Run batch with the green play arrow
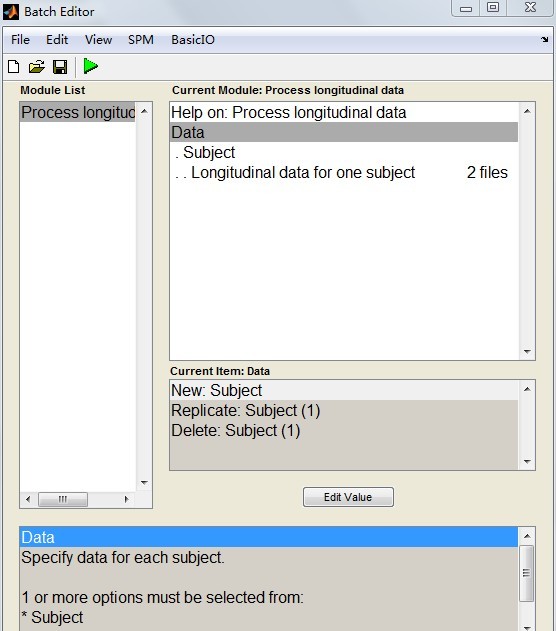This screenshot has height=631, width=556. tap(91, 66)
